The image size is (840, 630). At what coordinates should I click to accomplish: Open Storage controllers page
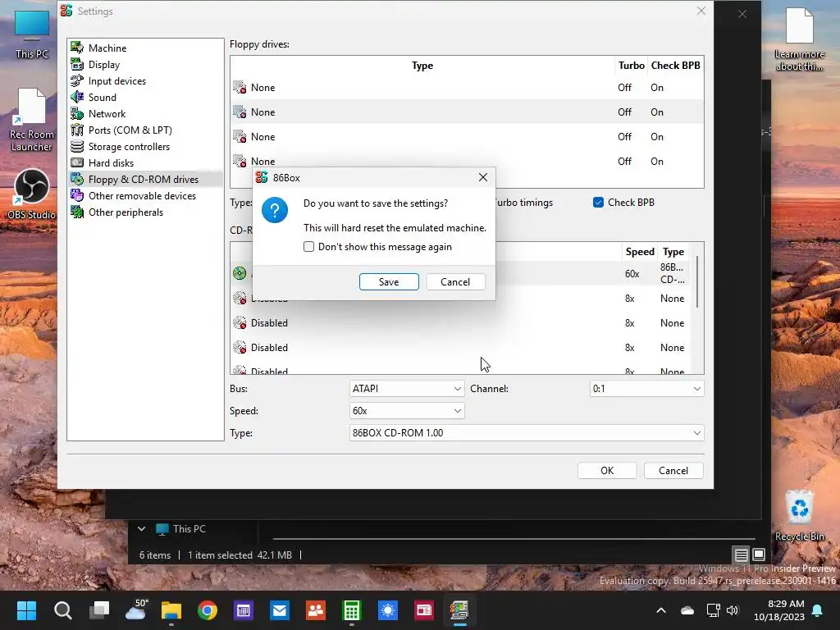129,146
